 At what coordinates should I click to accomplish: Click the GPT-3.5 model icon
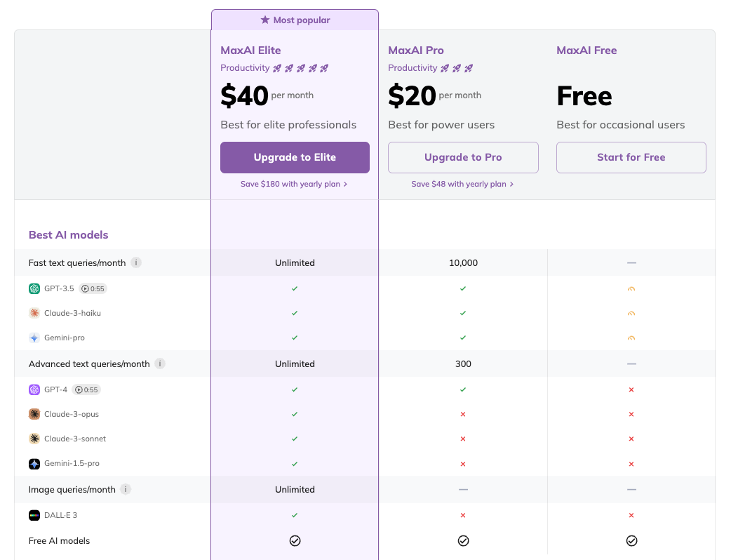click(34, 288)
